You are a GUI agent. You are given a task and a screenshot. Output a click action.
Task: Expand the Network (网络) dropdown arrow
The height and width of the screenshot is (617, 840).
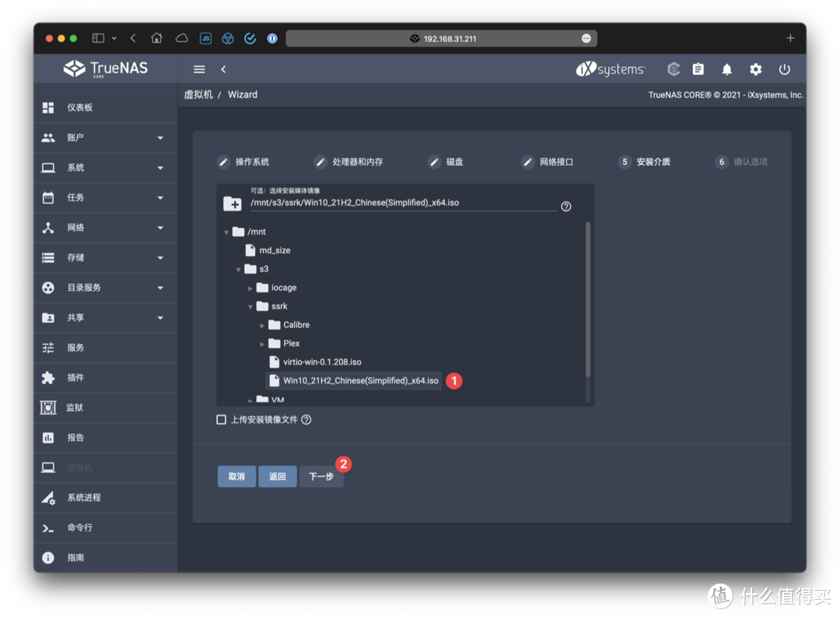pos(160,228)
